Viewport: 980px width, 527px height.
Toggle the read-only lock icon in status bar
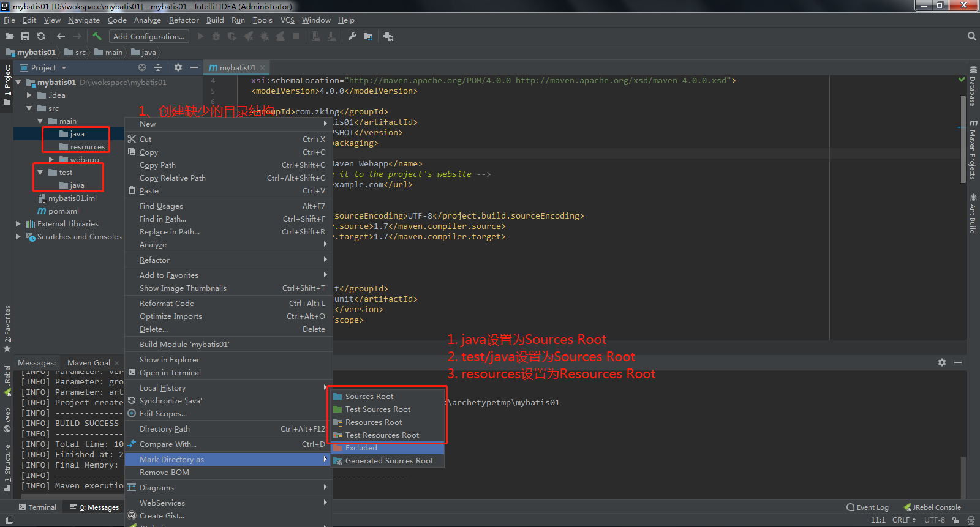pyautogui.click(x=956, y=520)
